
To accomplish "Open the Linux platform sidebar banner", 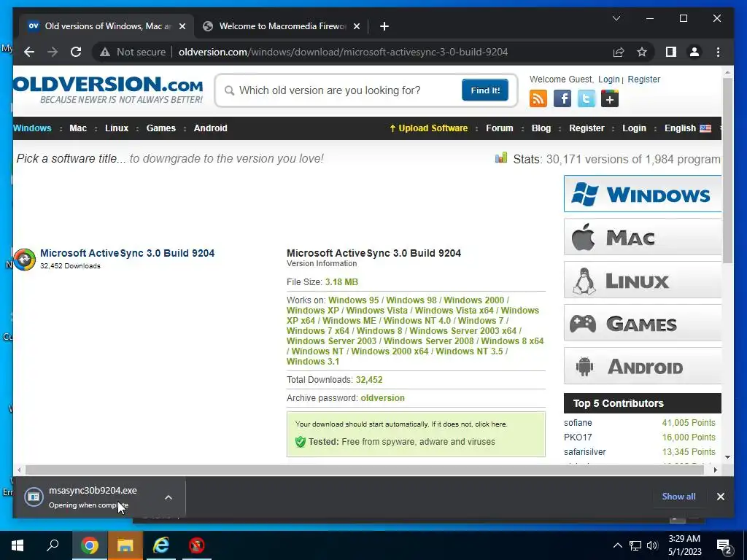I will tap(642, 280).
